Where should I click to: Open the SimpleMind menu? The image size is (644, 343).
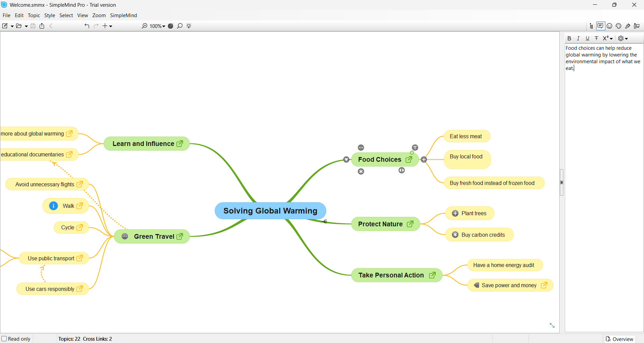coord(123,15)
